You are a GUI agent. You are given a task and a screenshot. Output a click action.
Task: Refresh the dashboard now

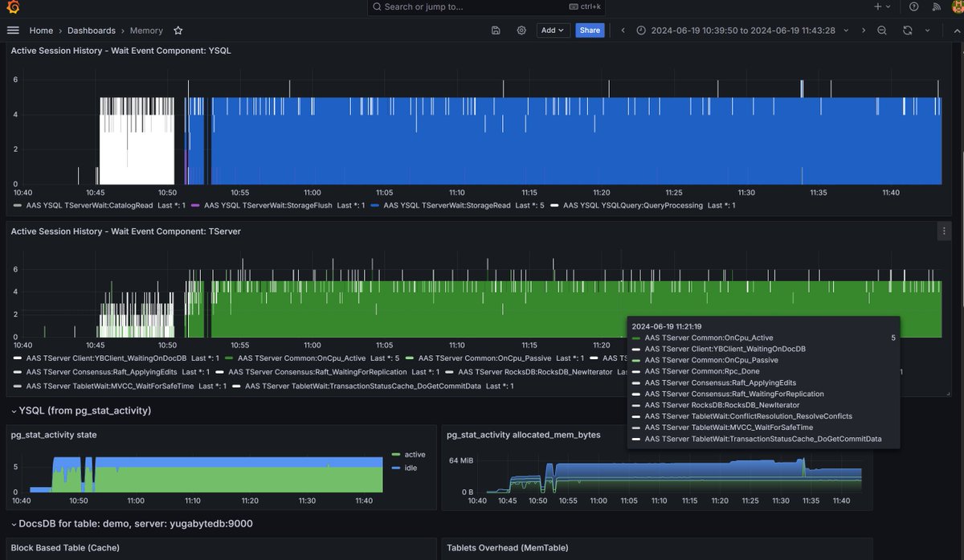[908, 31]
